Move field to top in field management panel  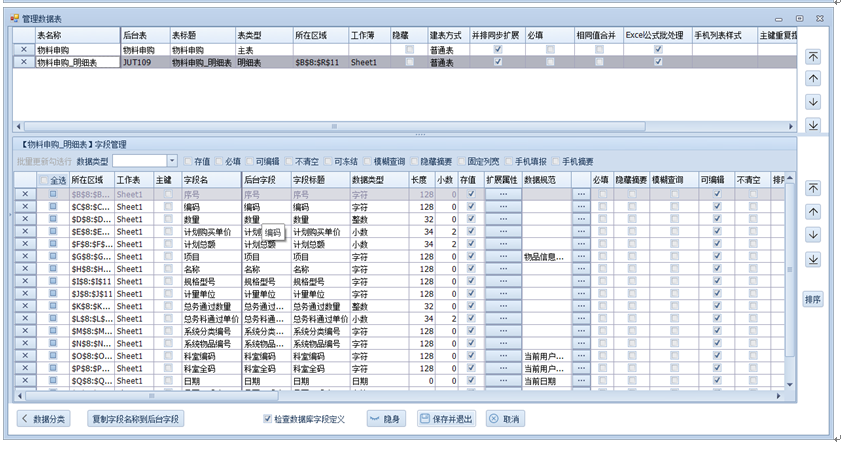click(x=813, y=188)
